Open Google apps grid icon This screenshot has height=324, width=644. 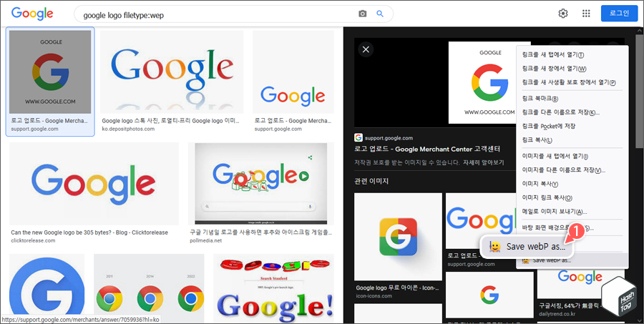(586, 14)
